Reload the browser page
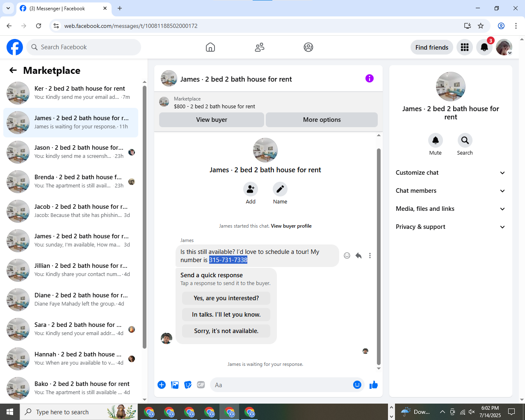 [39, 26]
